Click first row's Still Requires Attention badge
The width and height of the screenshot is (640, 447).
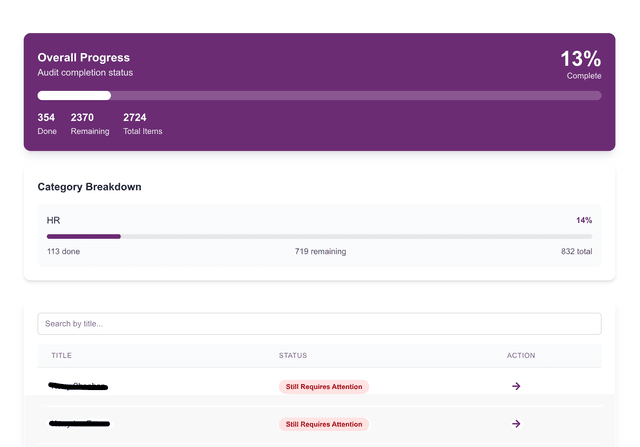click(x=323, y=386)
